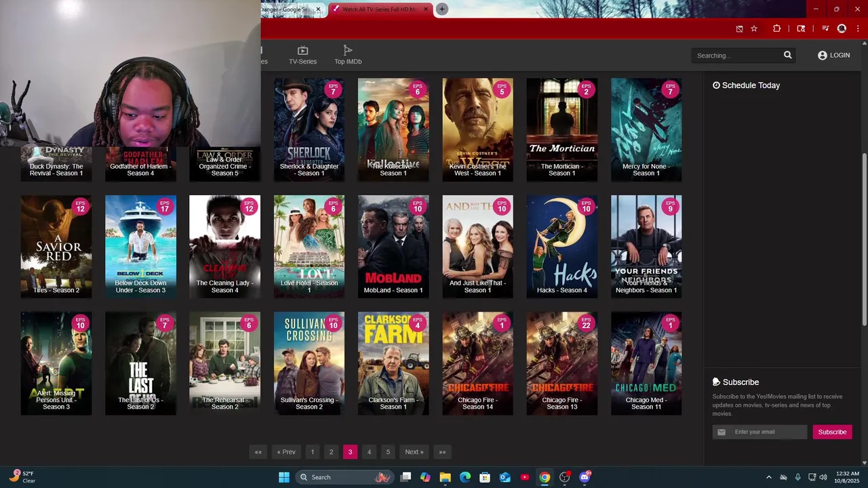Go to pagination page 5
Screen dimensions: 868x488
tap(388, 452)
